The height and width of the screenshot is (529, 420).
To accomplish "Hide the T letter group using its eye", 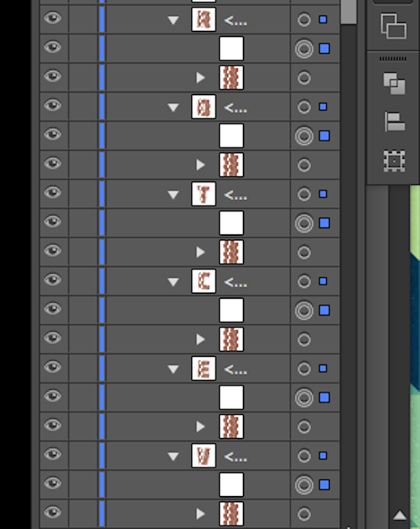I will (53, 193).
